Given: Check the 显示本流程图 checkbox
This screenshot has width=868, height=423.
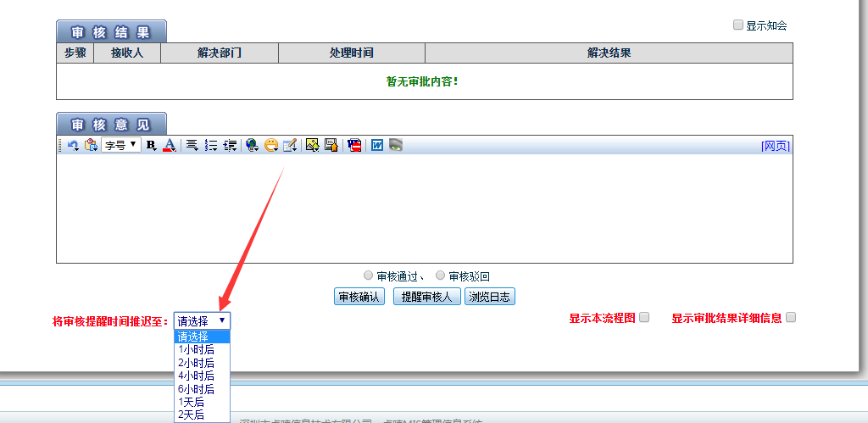Looking at the screenshot, I should pos(644,317).
